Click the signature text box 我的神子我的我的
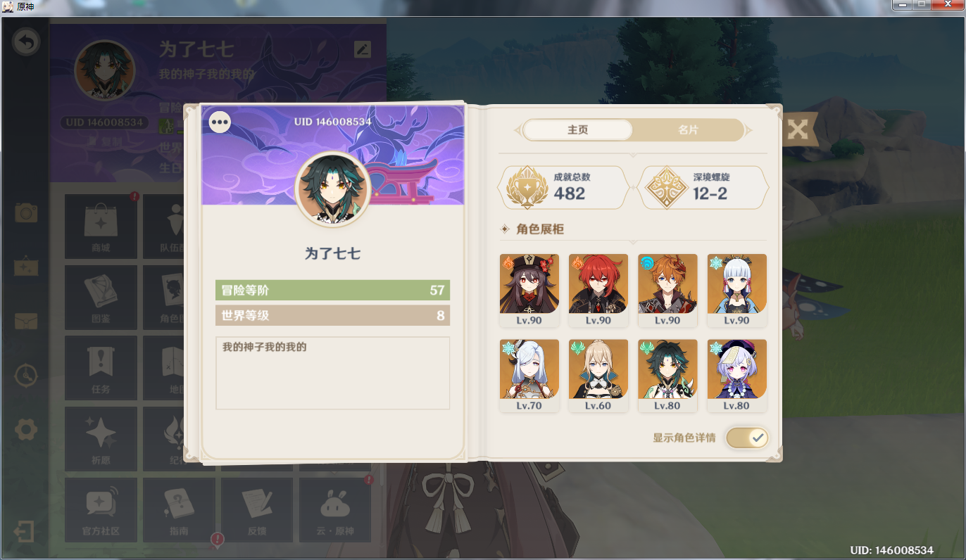The height and width of the screenshot is (560, 966). (332, 373)
